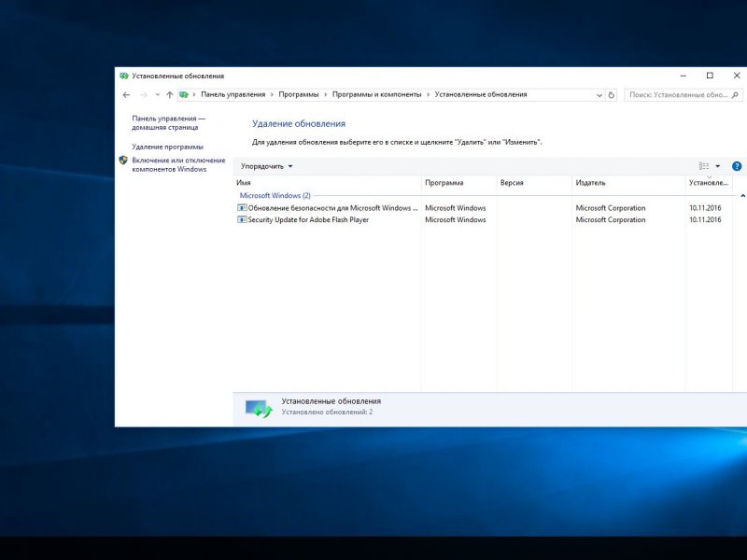
Task: Sort by the Издатель column header
Action: pos(628,182)
